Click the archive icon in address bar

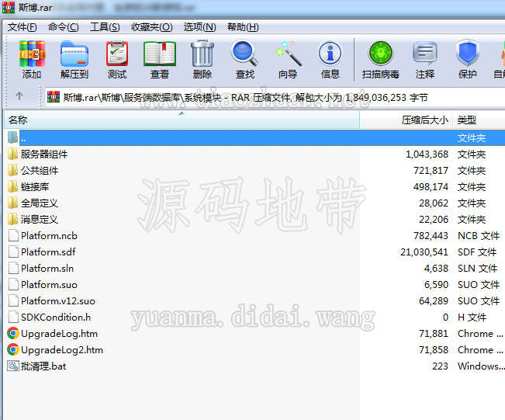click(x=54, y=97)
